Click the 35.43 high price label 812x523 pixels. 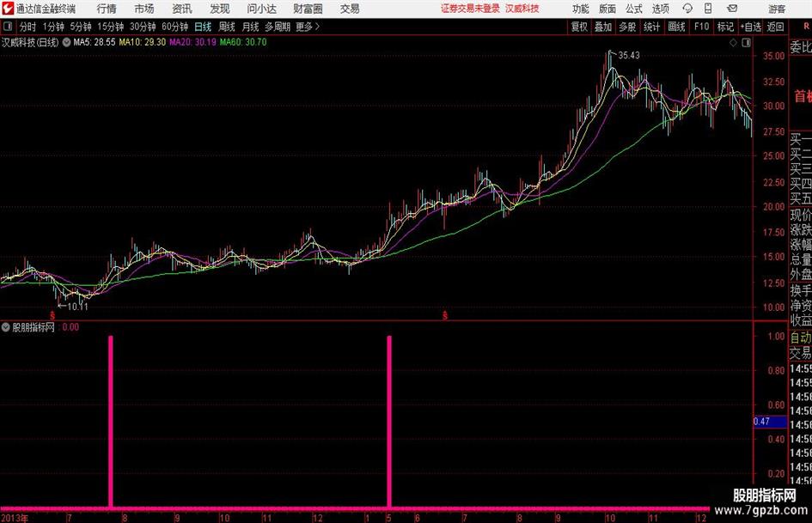(629, 56)
